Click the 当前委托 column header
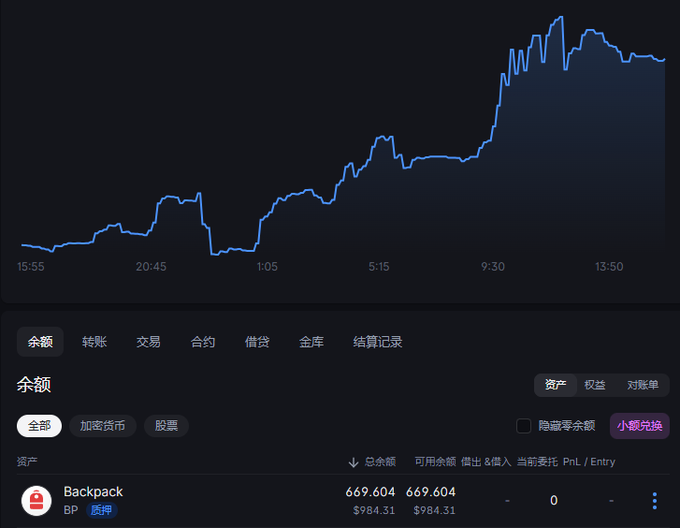The image size is (680, 528). tap(537, 462)
